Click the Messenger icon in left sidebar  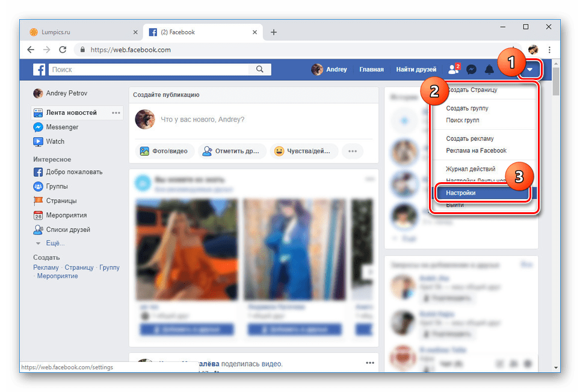[x=38, y=127]
